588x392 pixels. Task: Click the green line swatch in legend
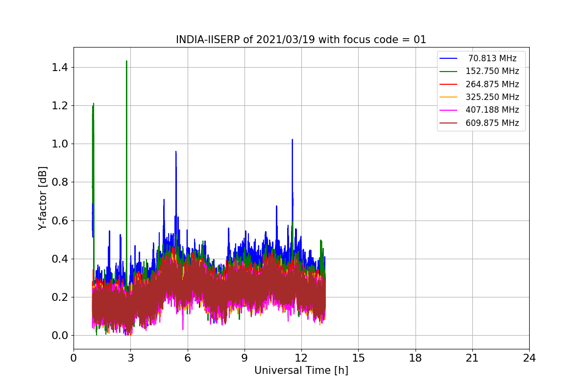coord(449,71)
